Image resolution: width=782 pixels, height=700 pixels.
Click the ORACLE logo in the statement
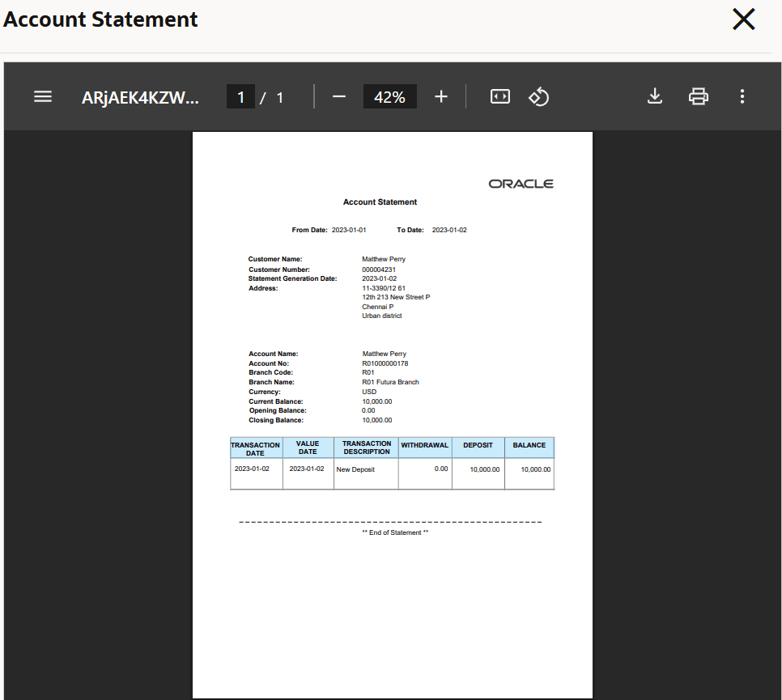(521, 184)
